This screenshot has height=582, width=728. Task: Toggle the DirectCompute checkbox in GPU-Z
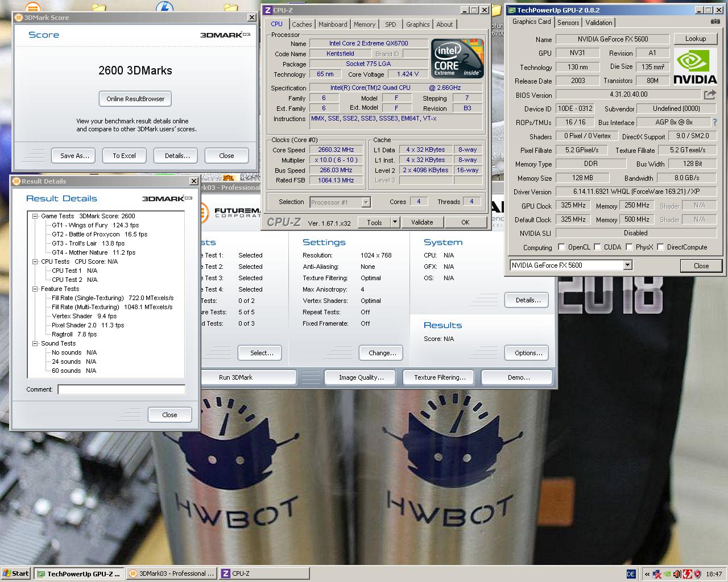(x=660, y=247)
